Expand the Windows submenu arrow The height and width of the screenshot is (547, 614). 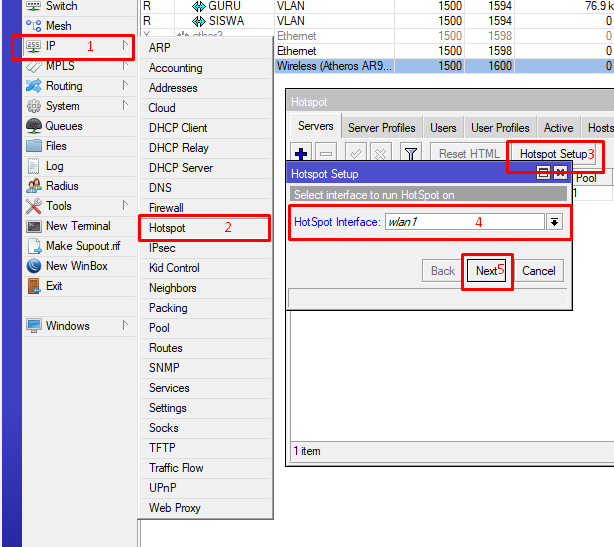click(125, 326)
